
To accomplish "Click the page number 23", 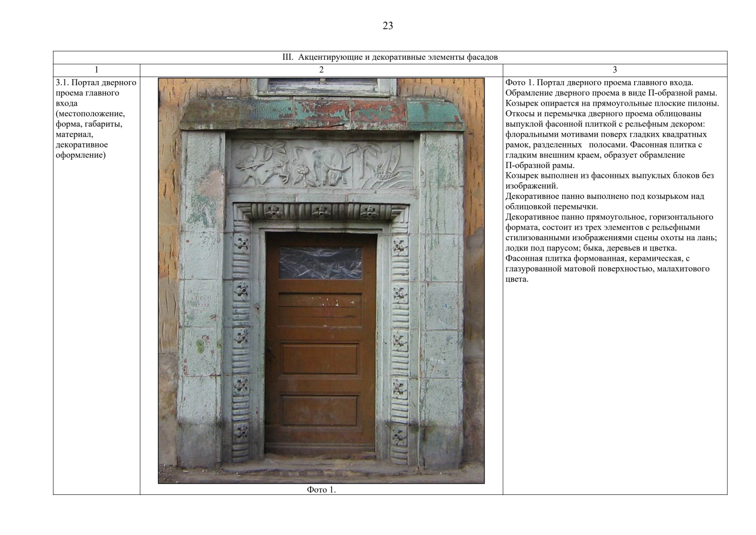I will click(x=388, y=26).
